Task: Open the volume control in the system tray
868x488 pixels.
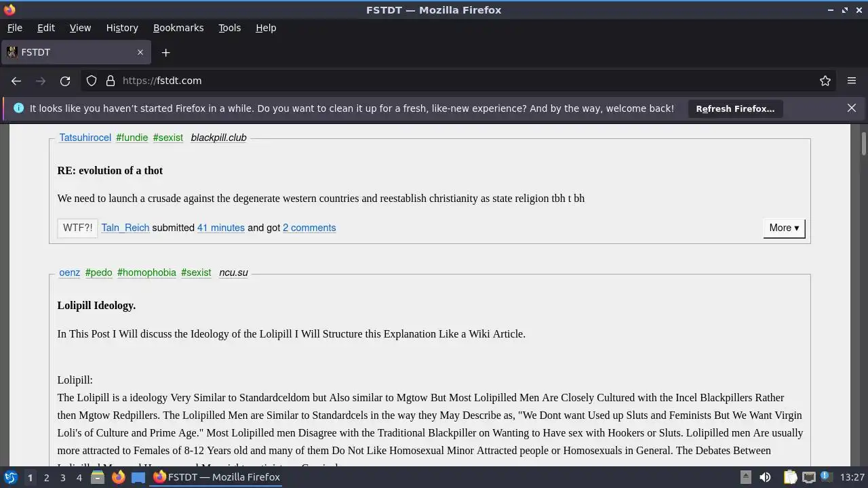Action: click(765, 477)
